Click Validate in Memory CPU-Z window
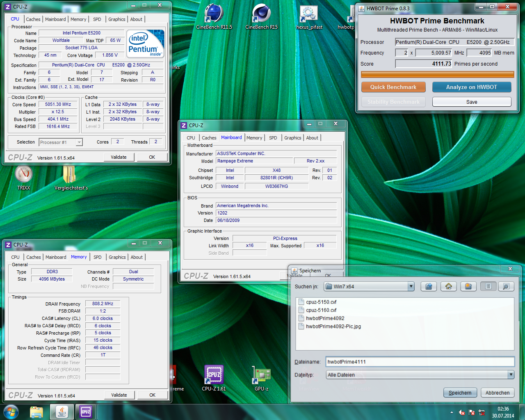The width and height of the screenshot is (525, 420). tap(119, 395)
